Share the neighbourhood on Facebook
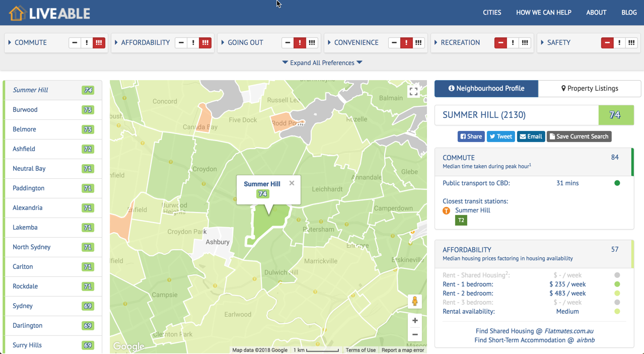644x354 pixels. (x=471, y=136)
